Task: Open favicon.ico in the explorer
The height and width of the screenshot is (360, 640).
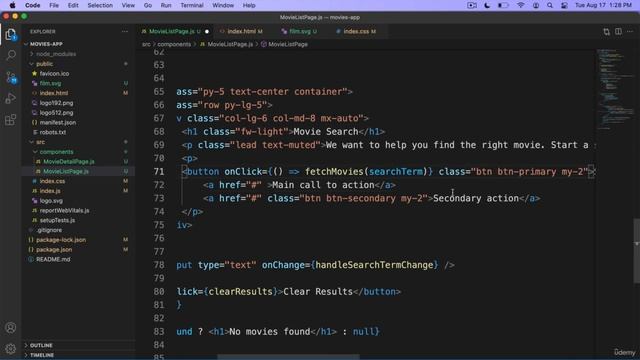Action: [54, 73]
